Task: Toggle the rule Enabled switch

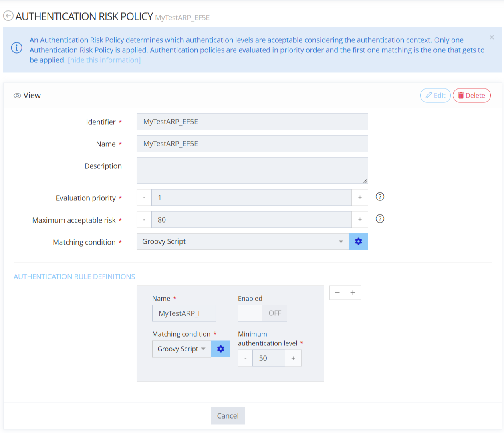Action: 262,313
